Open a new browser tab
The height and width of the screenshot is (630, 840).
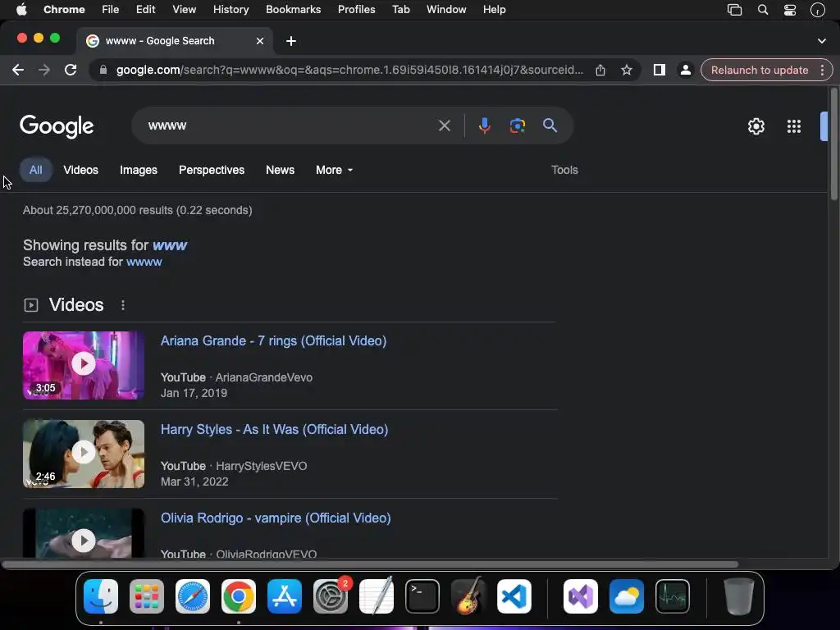point(291,41)
